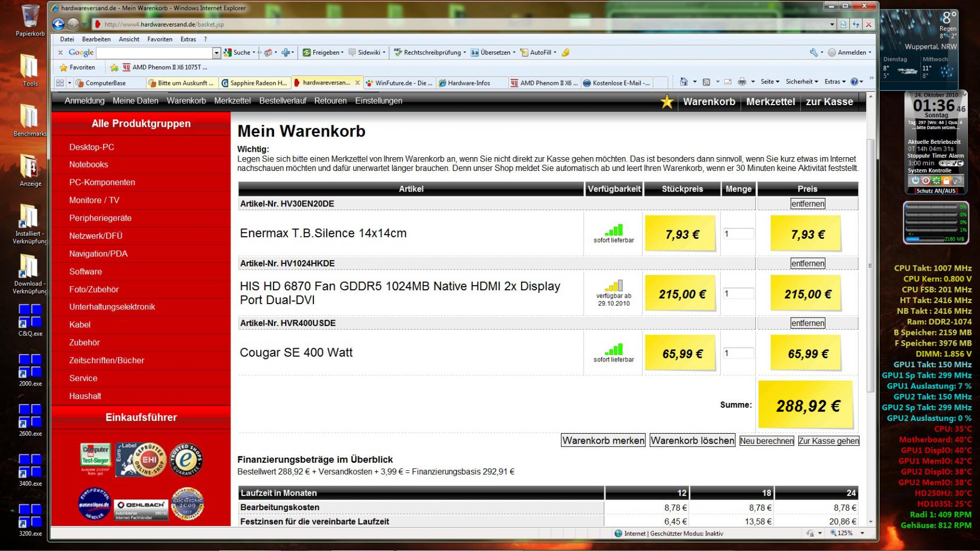Click the blue Help question mark icon

click(x=854, y=82)
